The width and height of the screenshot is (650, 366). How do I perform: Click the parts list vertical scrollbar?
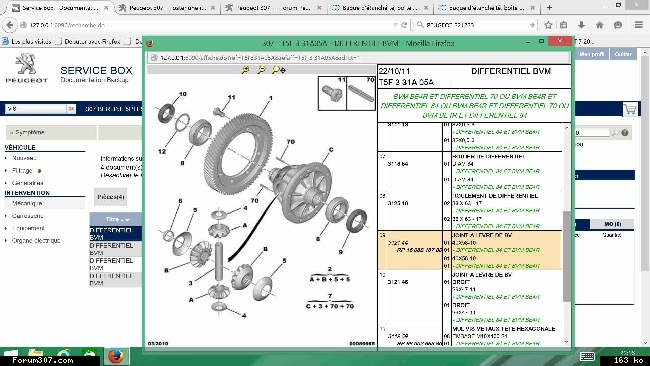(567, 235)
